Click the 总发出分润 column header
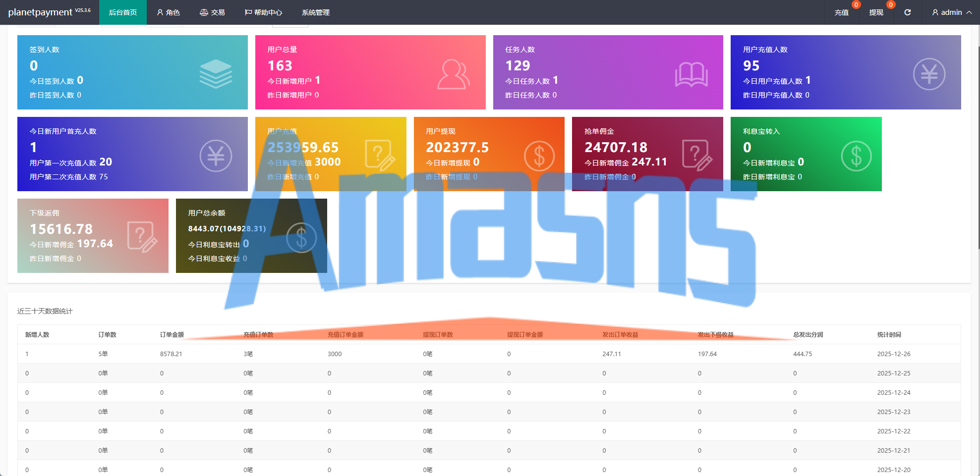This screenshot has height=476, width=980. point(808,335)
